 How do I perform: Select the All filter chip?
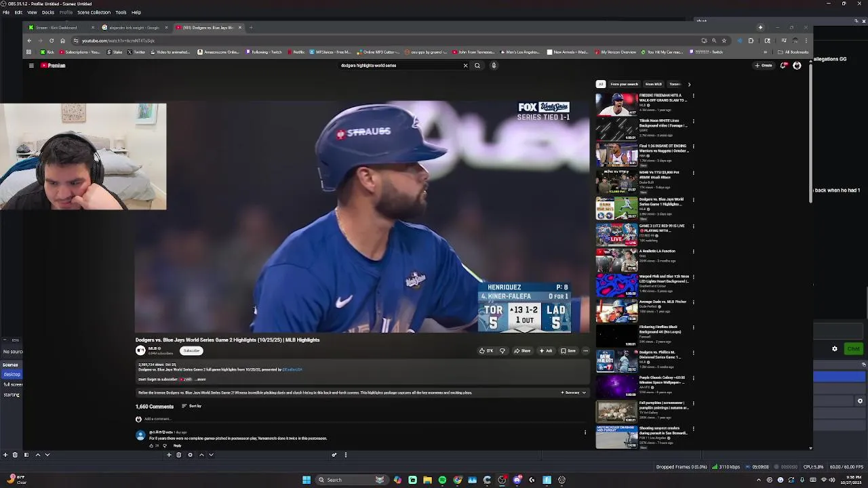pos(600,84)
